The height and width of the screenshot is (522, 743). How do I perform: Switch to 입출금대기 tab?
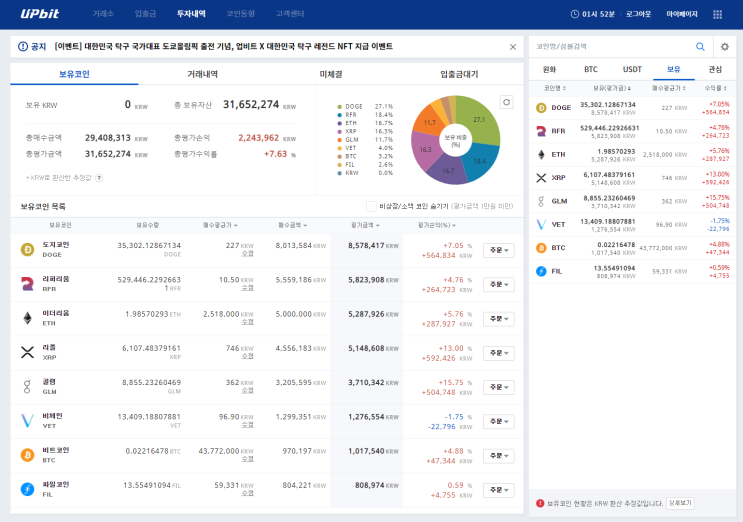tap(459, 74)
